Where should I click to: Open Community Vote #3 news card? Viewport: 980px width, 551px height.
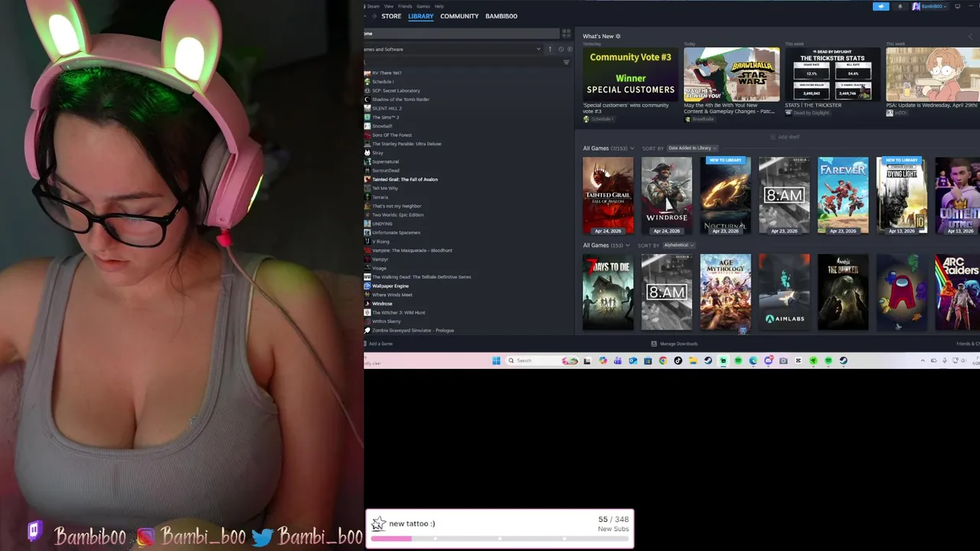[630, 74]
